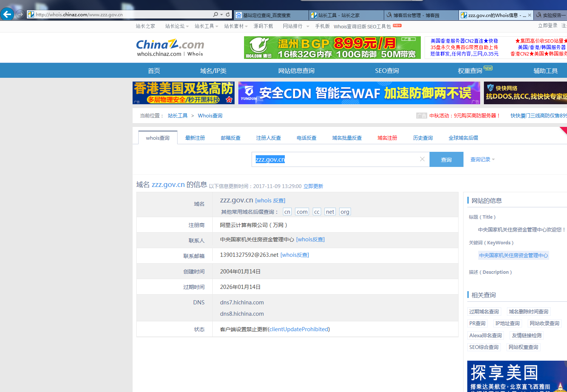Open the SEO查询 navigation menu

coord(387,71)
